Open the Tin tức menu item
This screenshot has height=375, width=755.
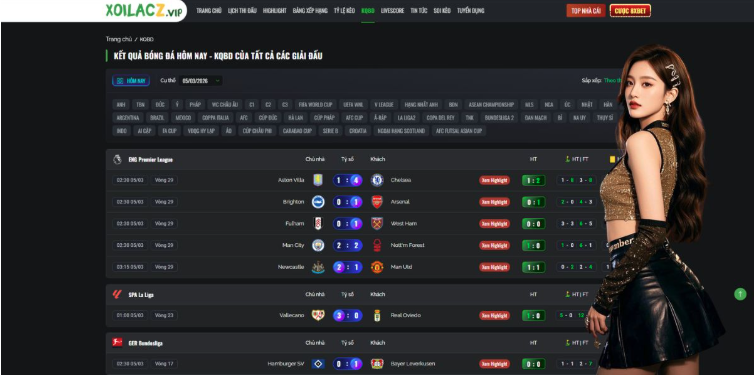419,11
